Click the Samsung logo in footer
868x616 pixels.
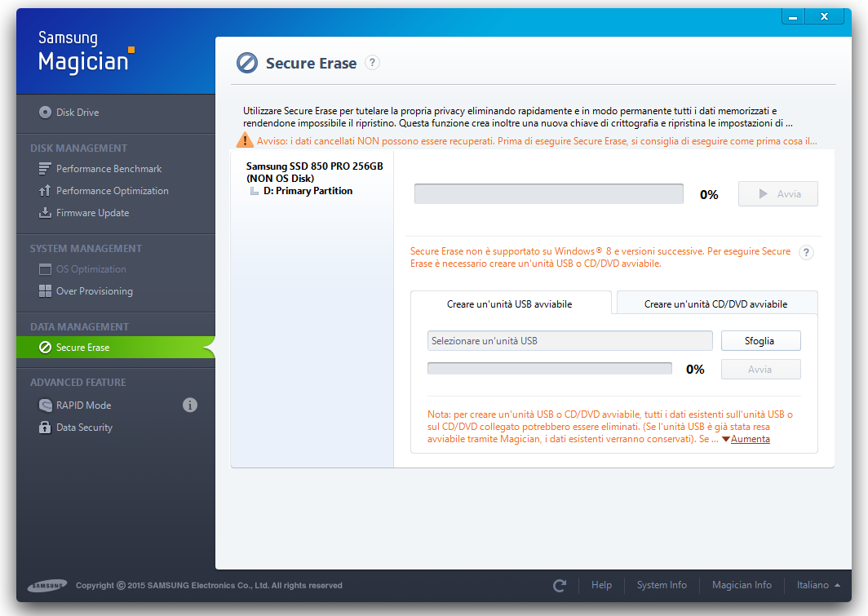[x=47, y=585]
